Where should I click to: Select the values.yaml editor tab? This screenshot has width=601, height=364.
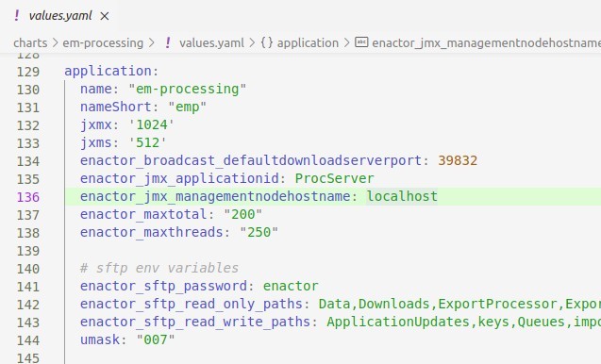point(60,16)
